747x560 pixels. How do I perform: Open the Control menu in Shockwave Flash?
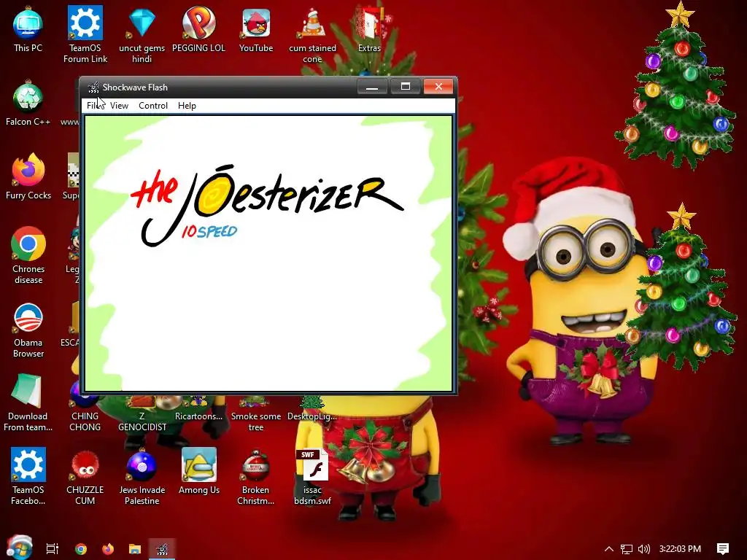pos(153,105)
